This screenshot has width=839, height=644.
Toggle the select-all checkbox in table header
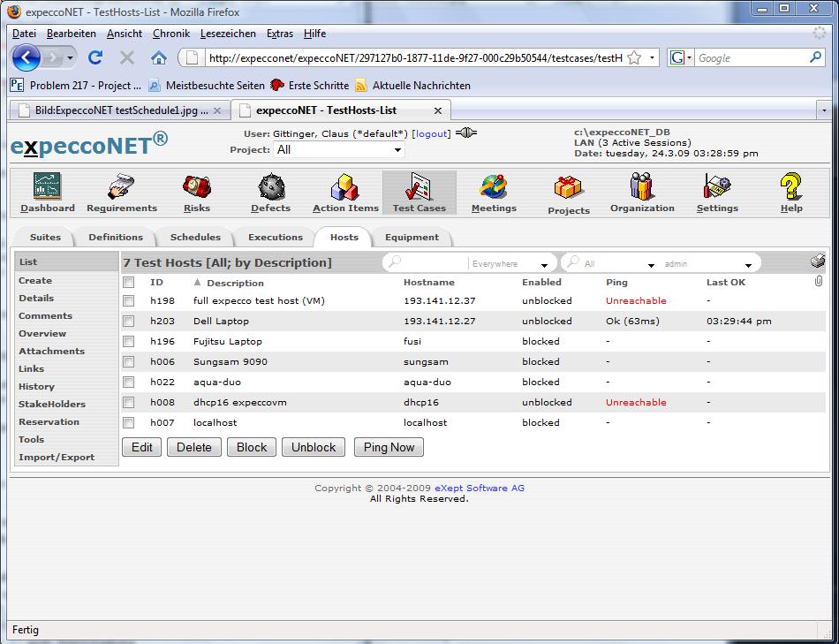129,283
